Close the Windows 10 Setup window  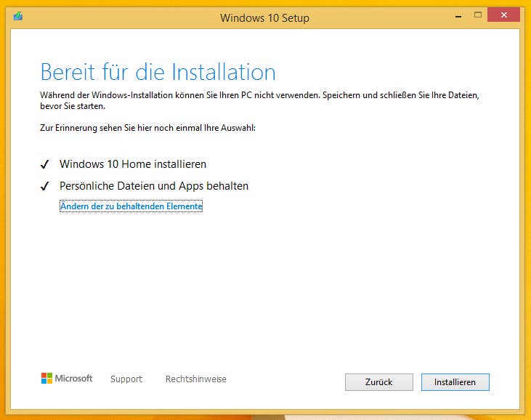[x=508, y=15]
